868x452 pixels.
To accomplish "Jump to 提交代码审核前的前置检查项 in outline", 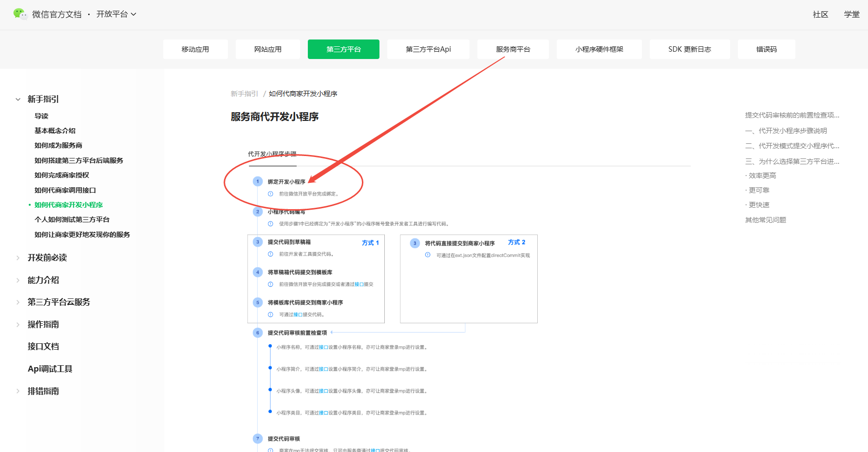I will point(792,115).
